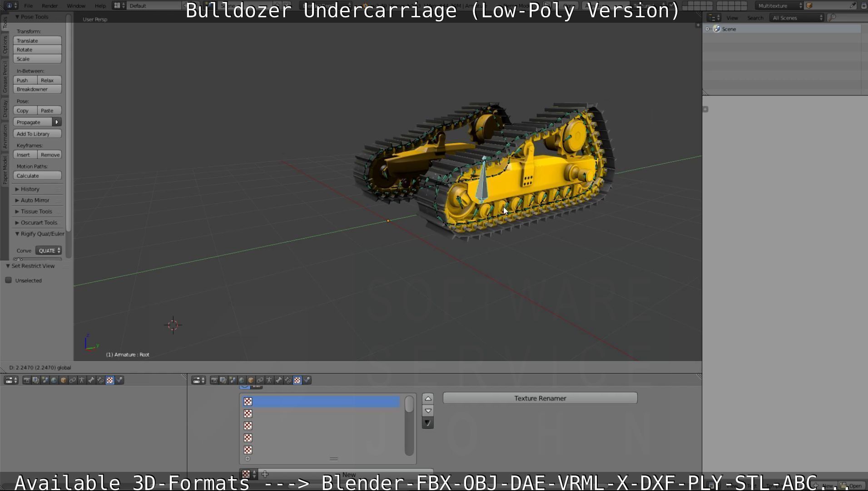Expand the Scene tree node in outliner
This screenshot has height=491, width=868.
coord(707,29)
